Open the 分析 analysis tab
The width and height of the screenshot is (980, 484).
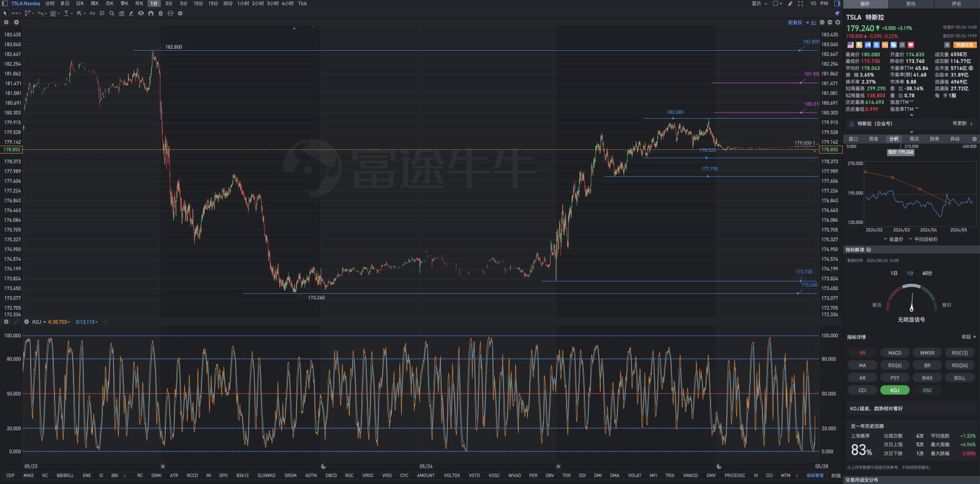tap(894, 139)
